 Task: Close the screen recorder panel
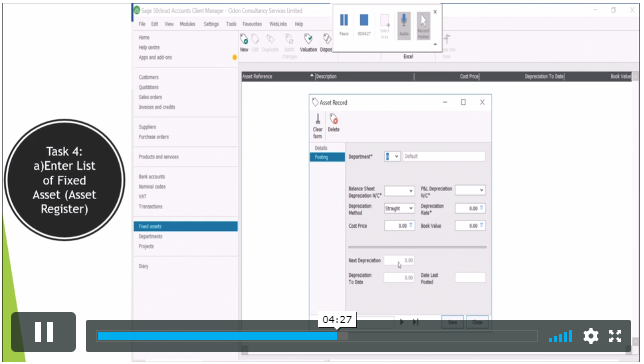(x=435, y=12)
